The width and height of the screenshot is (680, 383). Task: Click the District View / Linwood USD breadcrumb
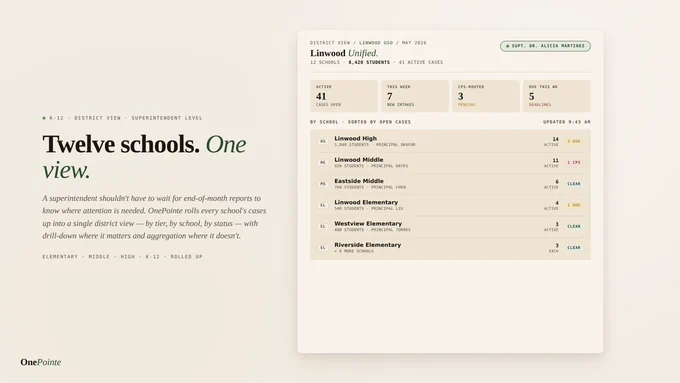(368, 43)
